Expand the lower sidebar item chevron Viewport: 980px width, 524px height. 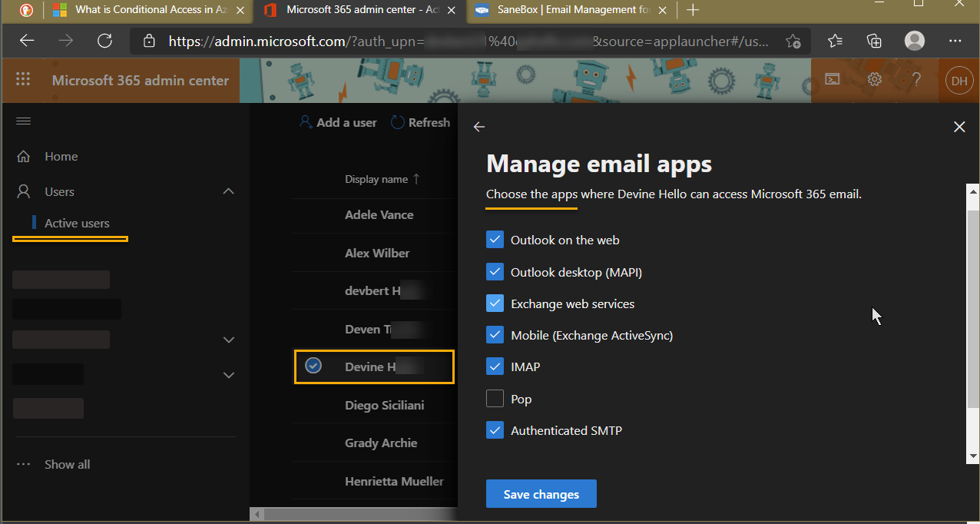coord(228,375)
